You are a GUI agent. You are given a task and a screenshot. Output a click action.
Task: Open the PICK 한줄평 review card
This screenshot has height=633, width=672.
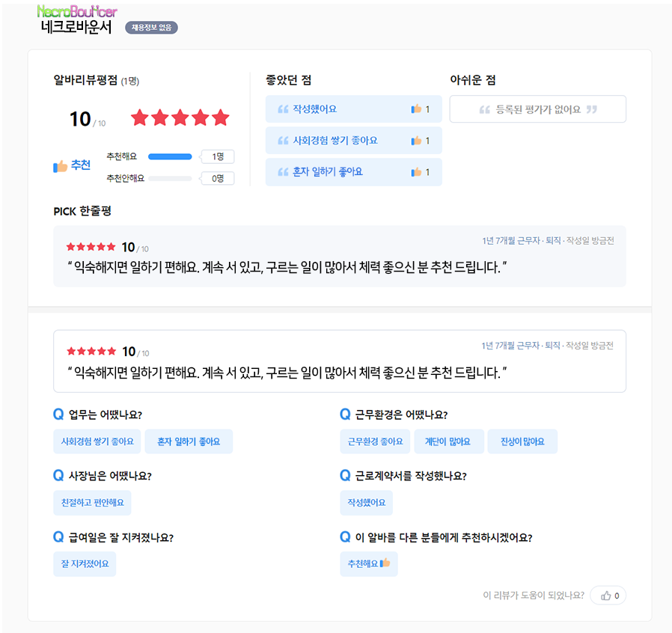[340, 257]
